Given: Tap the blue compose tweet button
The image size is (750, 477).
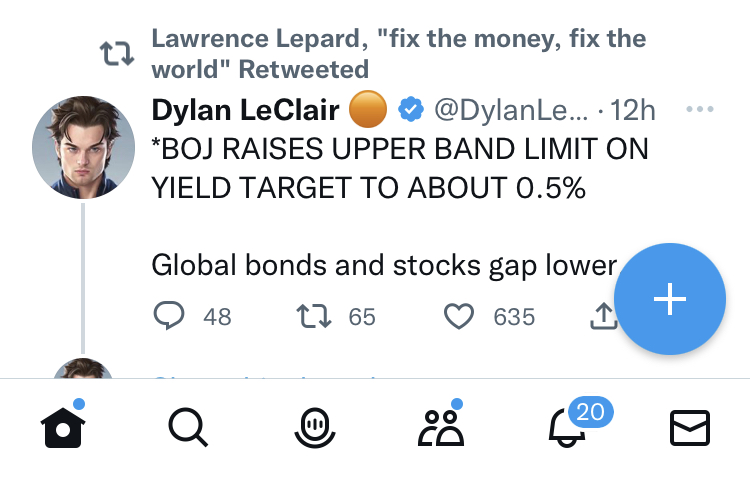Looking at the screenshot, I should click(x=669, y=299).
